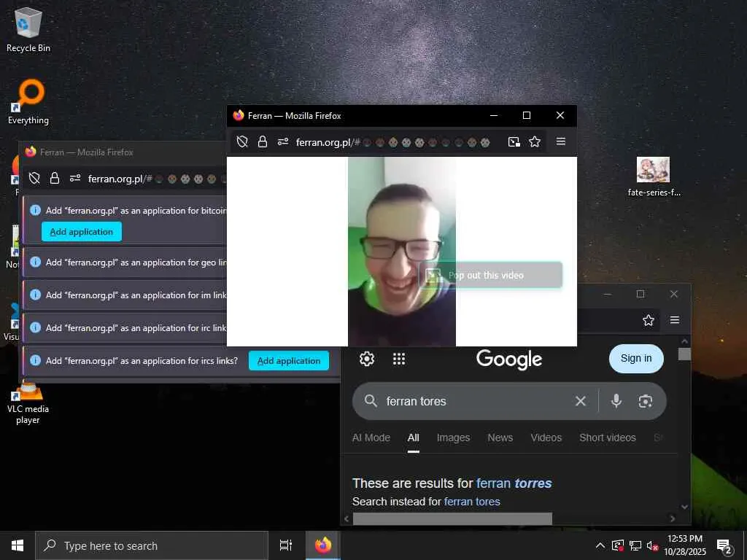Open Google Lens image search icon
The width and height of the screenshot is (747, 560).
[645, 402]
